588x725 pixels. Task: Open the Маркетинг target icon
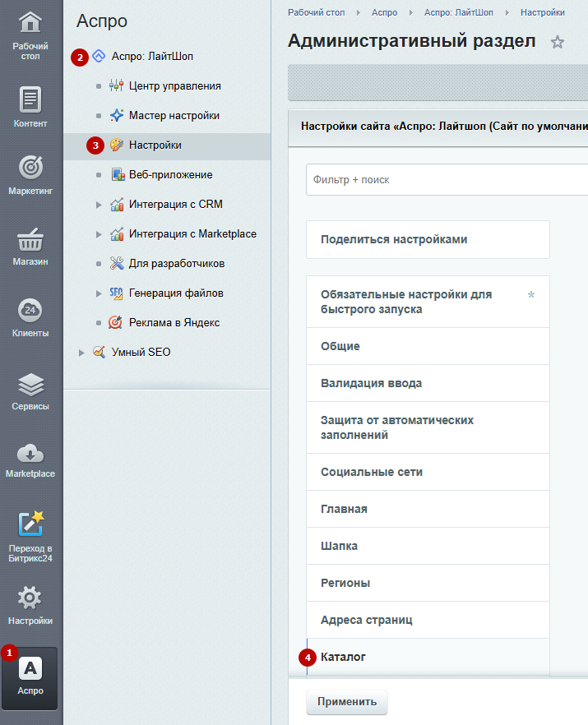click(x=30, y=168)
